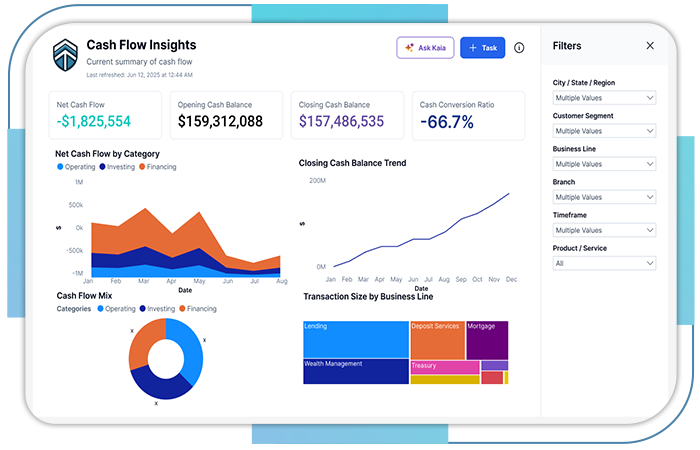Click the Cash Flow Insights title
The image size is (700, 450).
coord(141,45)
